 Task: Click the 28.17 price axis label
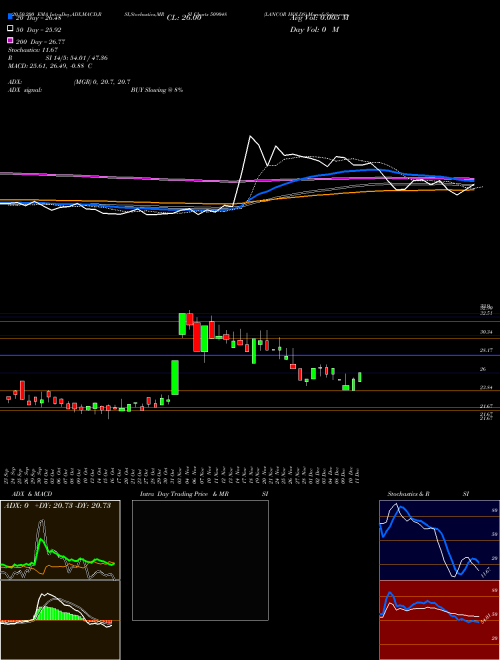tap(487, 350)
